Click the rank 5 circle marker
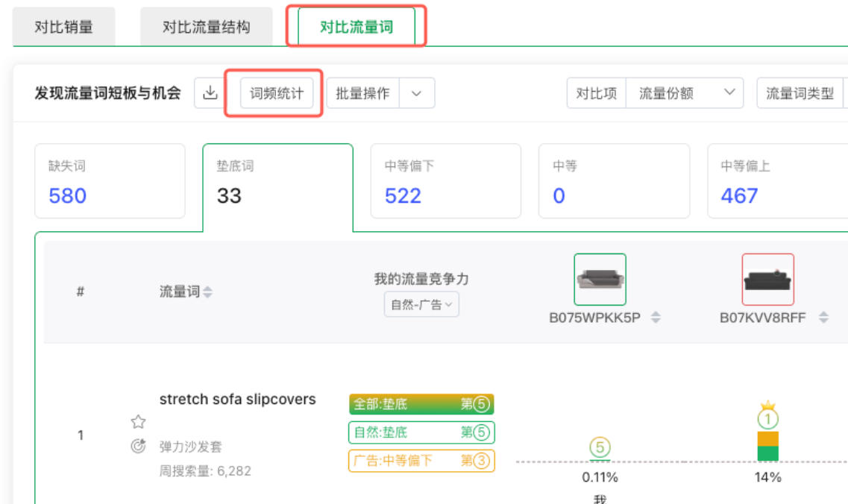 coord(600,448)
